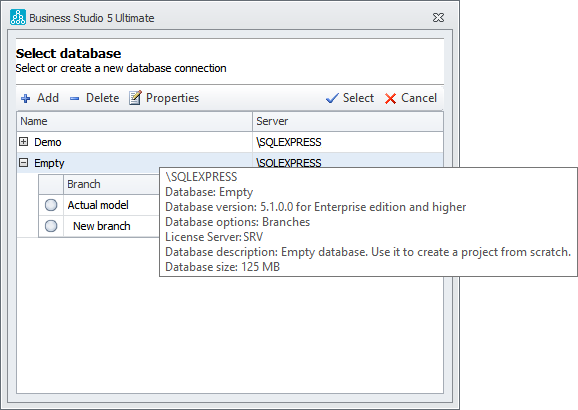Open database Properties

(x=164, y=98)
